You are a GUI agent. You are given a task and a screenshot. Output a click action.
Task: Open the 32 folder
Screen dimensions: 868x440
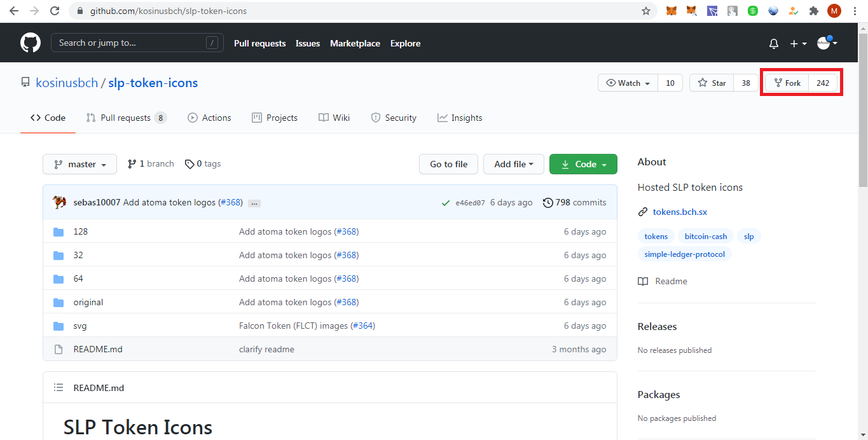78,255
